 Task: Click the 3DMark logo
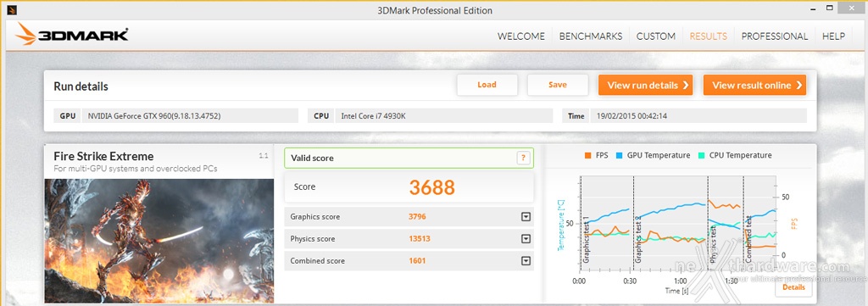pos(72,35)
